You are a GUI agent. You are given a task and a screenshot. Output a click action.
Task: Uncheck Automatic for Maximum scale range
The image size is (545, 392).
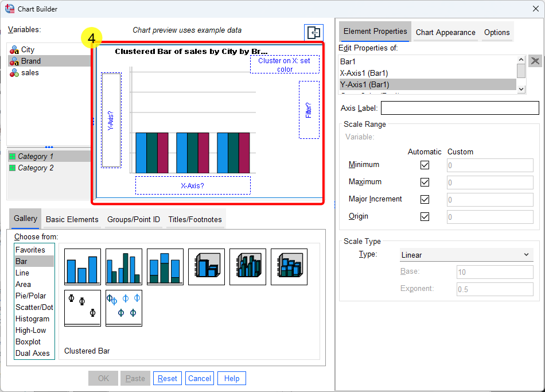pos(425,181)
